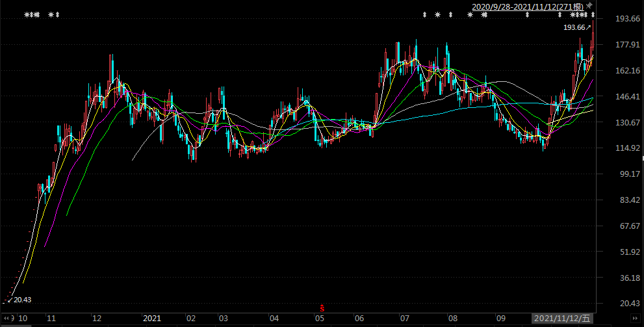Open the 2020/9/28-2021/11/12 date range link
The height and width of the screenshot is (327, 644).
pyautogui.click(x=527, y=6)
